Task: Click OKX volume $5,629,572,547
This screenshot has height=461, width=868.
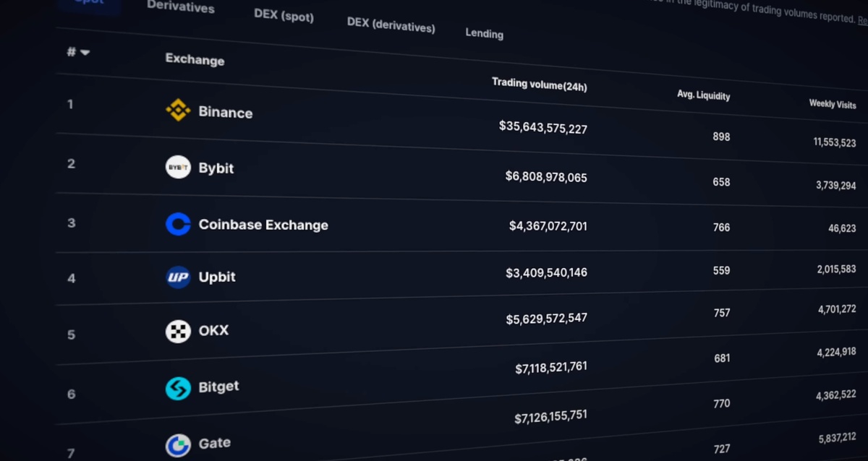Action: 546,319
